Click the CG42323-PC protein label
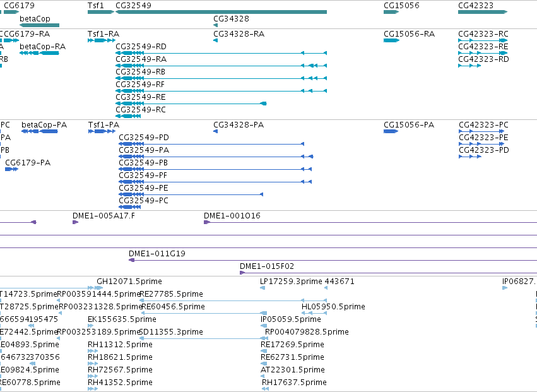Viewport: 537px width, 392px height. [483, 125]
